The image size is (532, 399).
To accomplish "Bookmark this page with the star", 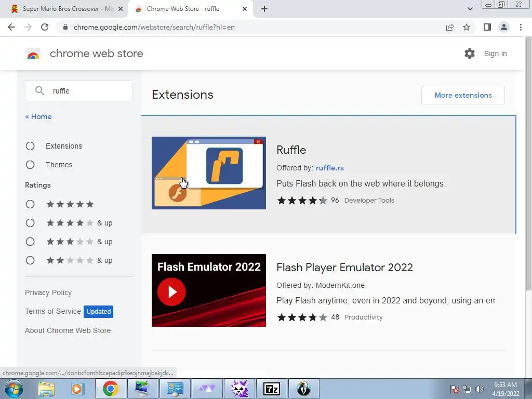I will 467,27.
